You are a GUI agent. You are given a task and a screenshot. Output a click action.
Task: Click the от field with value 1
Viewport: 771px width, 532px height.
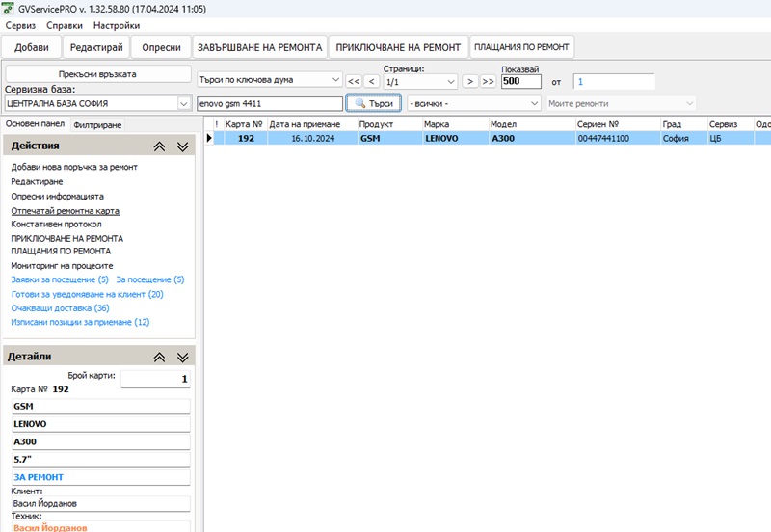pos(614,82)
